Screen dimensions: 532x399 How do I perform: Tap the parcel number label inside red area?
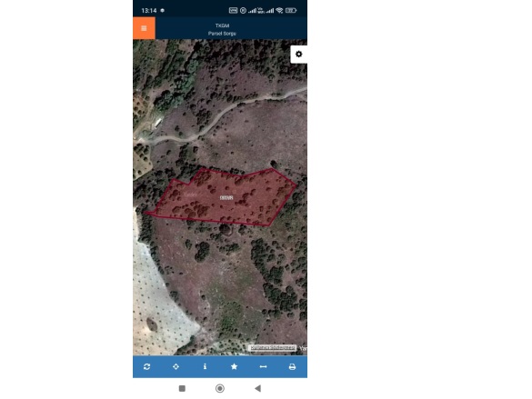click(x=226, y=197)
